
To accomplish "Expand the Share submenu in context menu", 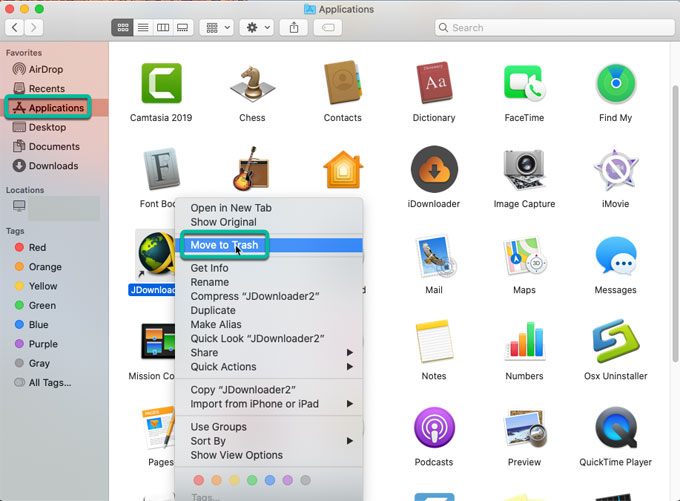I will click(x=270, y=353).
